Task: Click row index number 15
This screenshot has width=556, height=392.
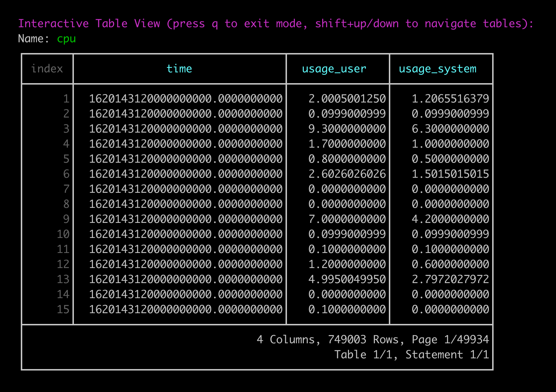Action: click(63, 309)
